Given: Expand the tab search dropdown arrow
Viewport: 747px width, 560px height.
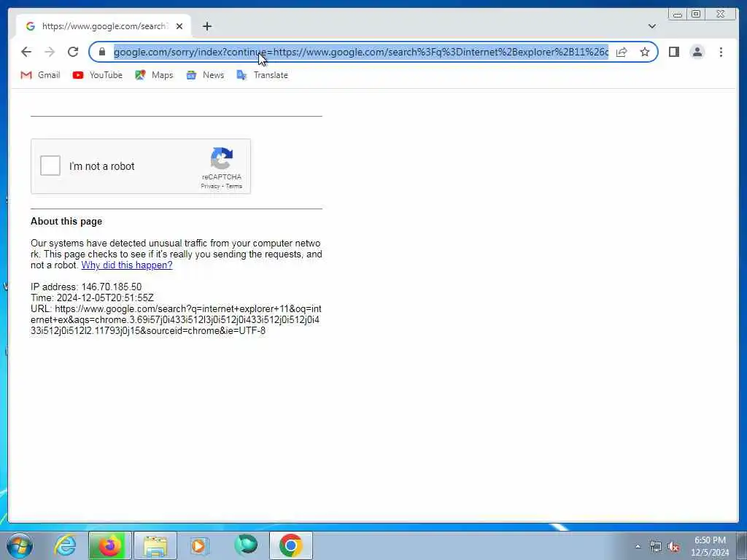Looking at the screenshot, I should coord(651,26).
